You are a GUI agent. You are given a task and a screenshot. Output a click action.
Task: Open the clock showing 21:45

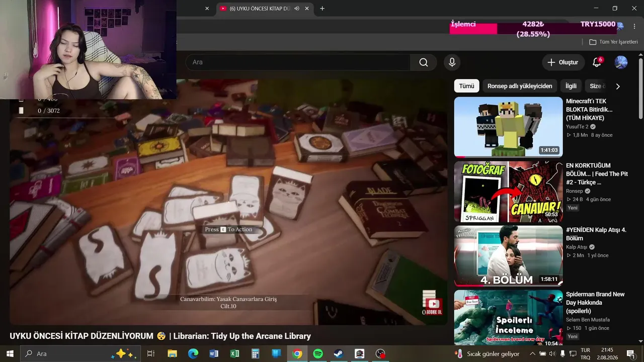point(607,353)
